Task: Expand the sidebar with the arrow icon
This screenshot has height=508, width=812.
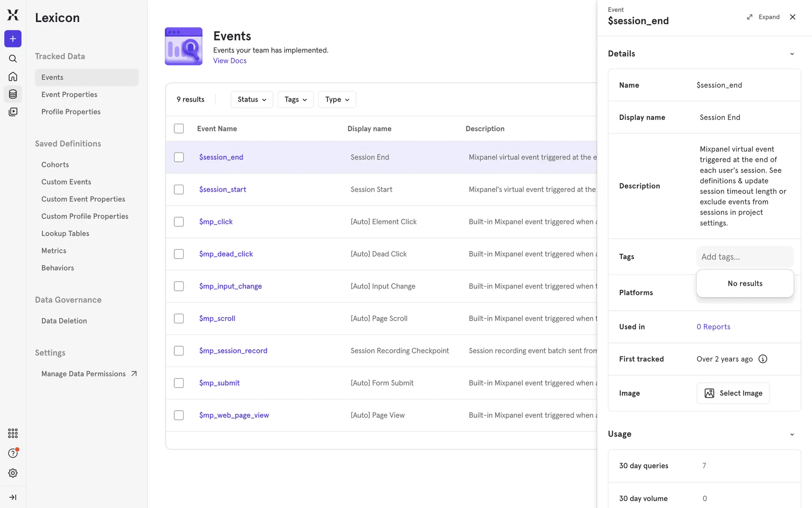Action: pyautogui.click(x=13, y=497)
